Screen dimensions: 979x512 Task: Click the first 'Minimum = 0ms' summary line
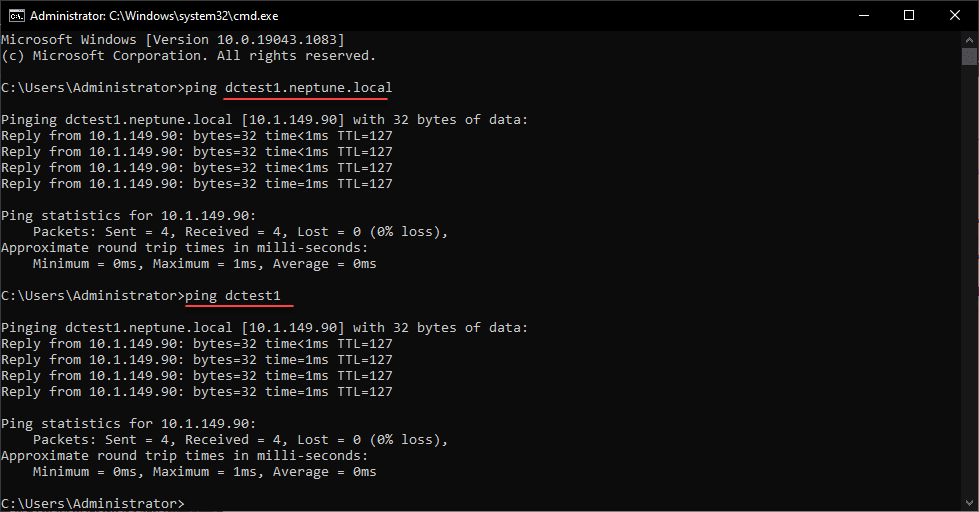tap(204, 264)
